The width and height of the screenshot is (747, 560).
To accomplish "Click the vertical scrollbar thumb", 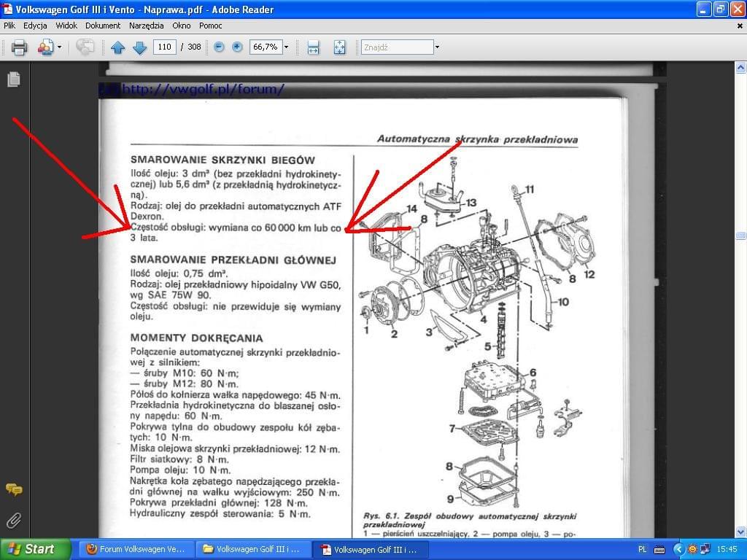I will [740, 236].
